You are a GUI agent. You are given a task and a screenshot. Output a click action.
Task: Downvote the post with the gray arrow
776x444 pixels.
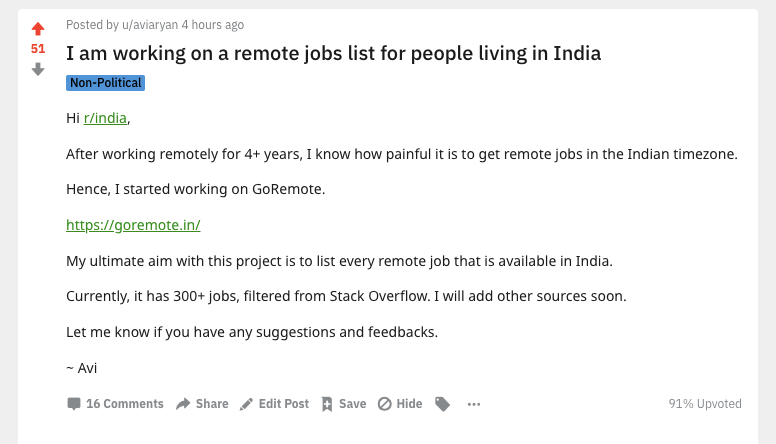pos(38,69)
